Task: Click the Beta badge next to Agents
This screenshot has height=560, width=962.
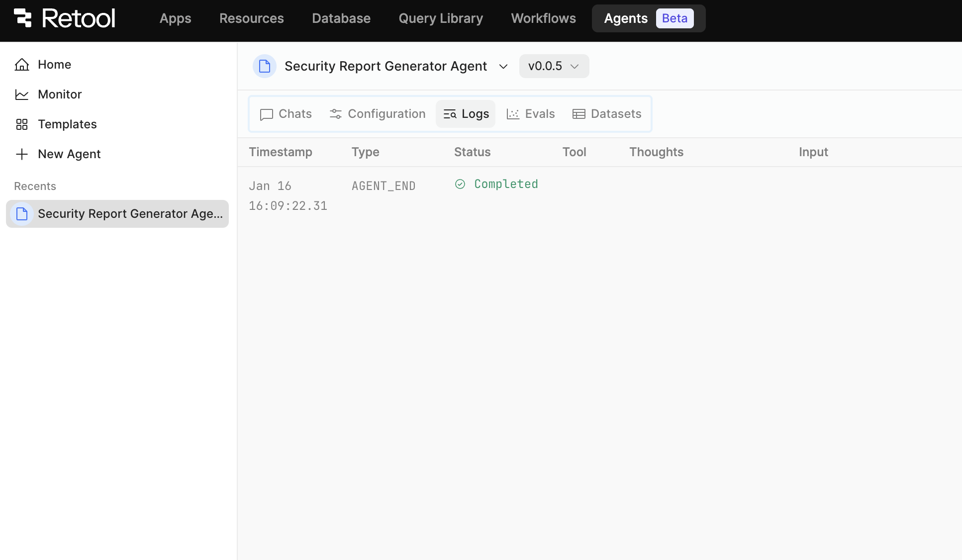Action: coord(674,18)
